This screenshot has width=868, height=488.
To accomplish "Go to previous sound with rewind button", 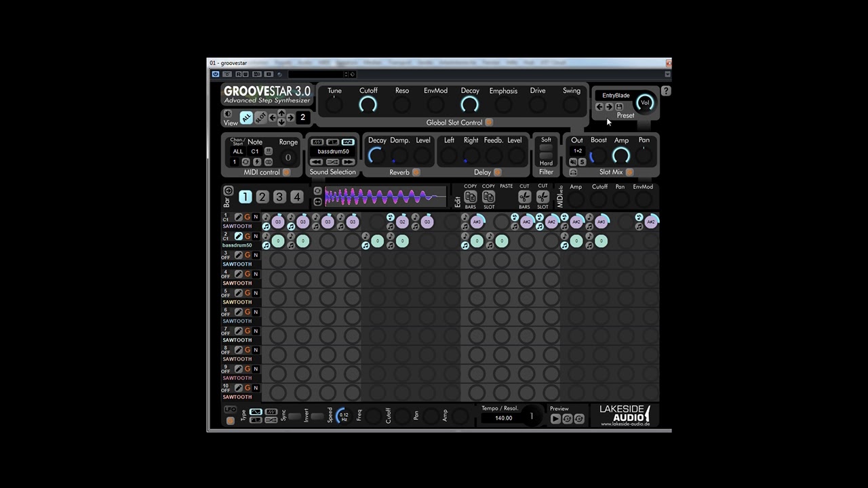I will pos(317,162).
